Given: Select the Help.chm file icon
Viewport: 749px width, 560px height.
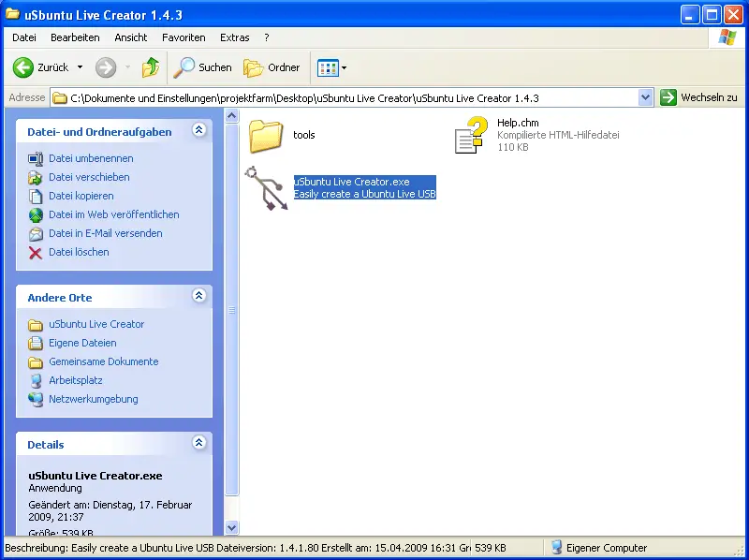Looking at the screenshot, I should (x=472, y=135).
